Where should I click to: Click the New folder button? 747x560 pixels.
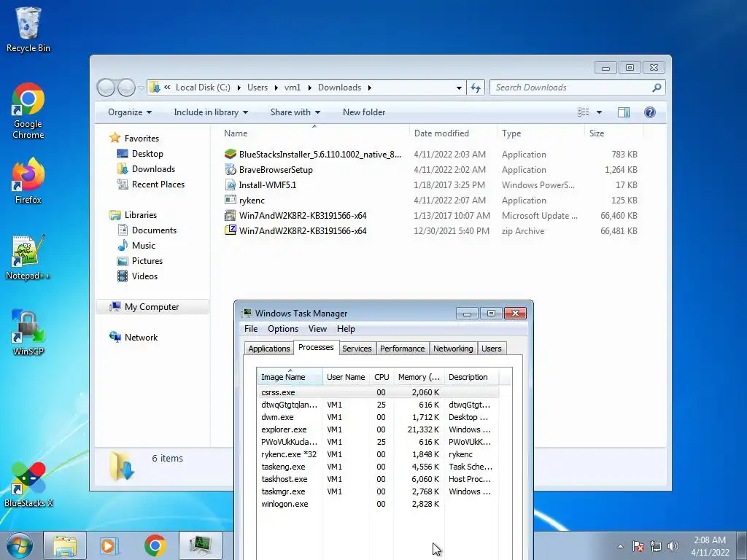[364, 112]
